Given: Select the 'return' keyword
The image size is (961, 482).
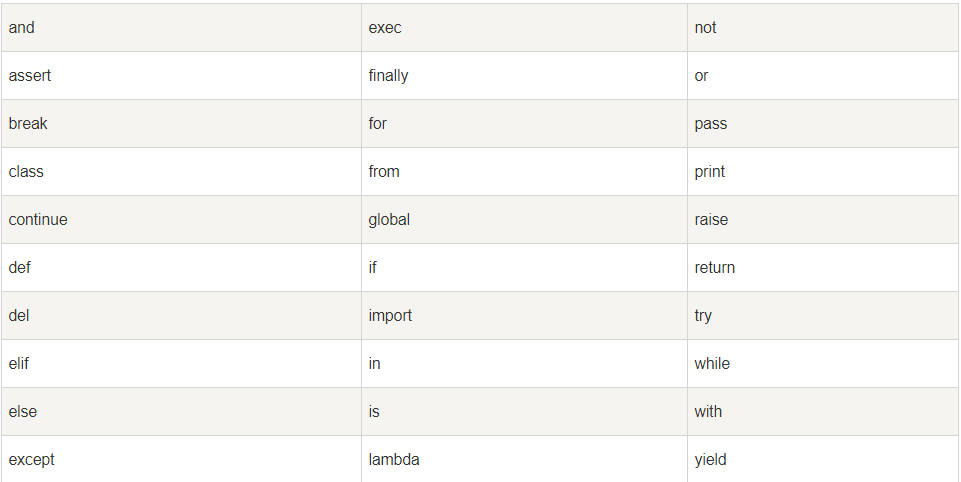Looking at the screenshot, I should tap(715, 268).
